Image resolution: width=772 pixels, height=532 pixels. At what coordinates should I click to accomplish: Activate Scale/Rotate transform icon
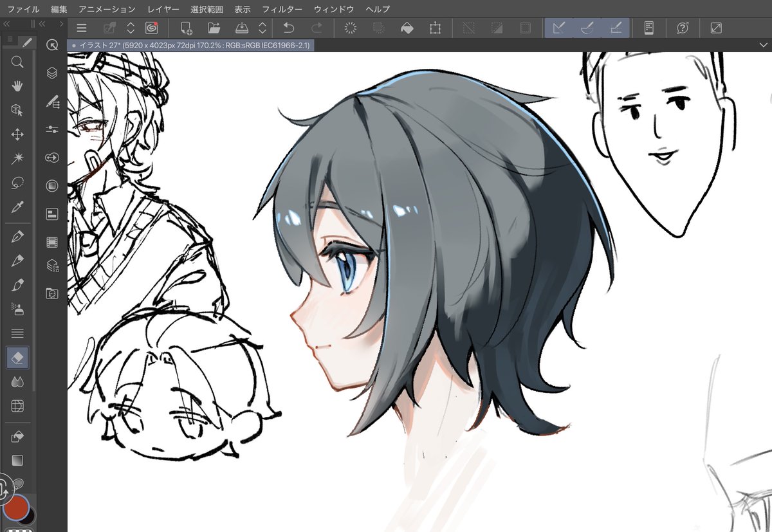click(435, 28)
